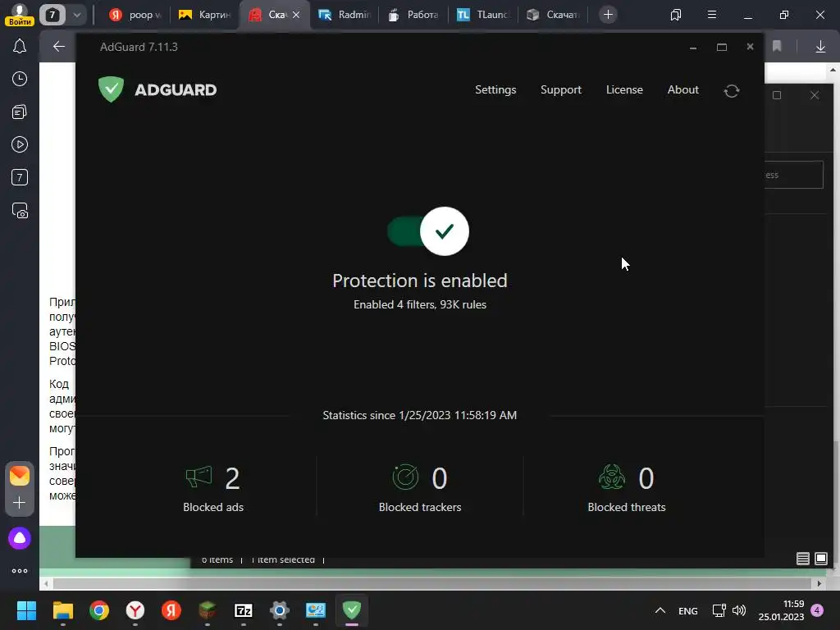The image size is (840, 630).
Task: Open the notification badge showing 4
Action: click(x=818, y=609)
